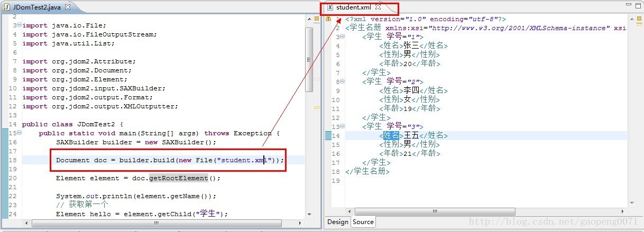
Task: Collapse the 学生 element with 学号="2"
Action: 342,82
